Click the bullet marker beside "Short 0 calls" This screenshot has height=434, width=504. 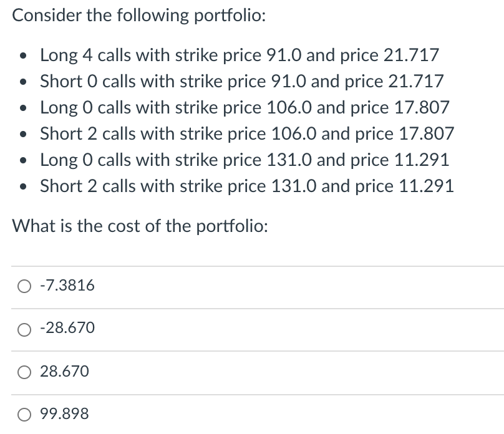point(23,82)
